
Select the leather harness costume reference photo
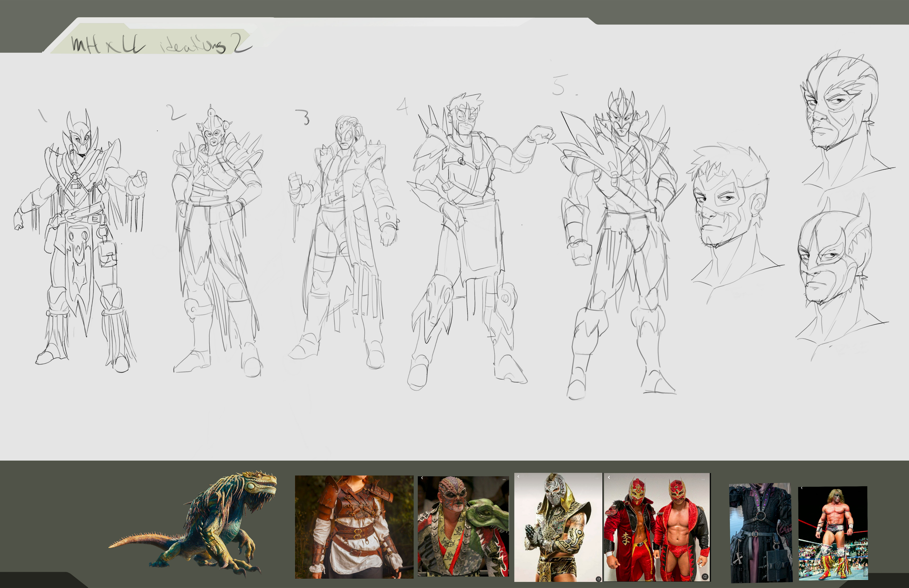pos(354,527)
